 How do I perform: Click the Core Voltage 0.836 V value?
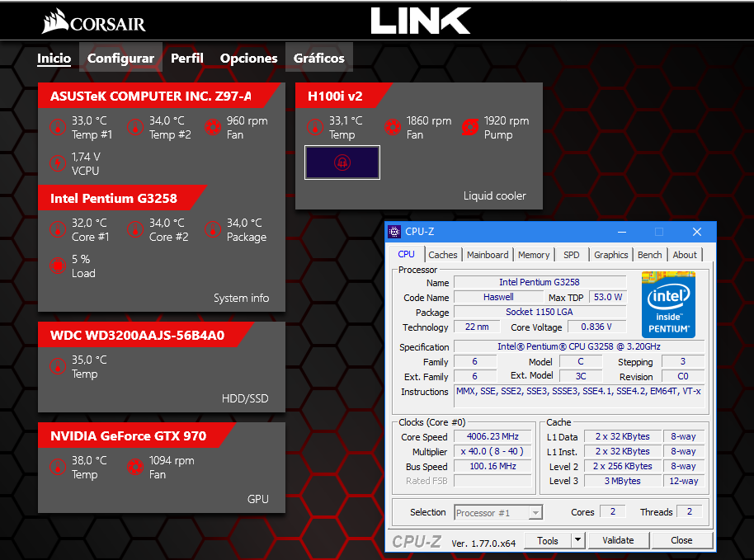pyautogui.click(x=596, y=327)
